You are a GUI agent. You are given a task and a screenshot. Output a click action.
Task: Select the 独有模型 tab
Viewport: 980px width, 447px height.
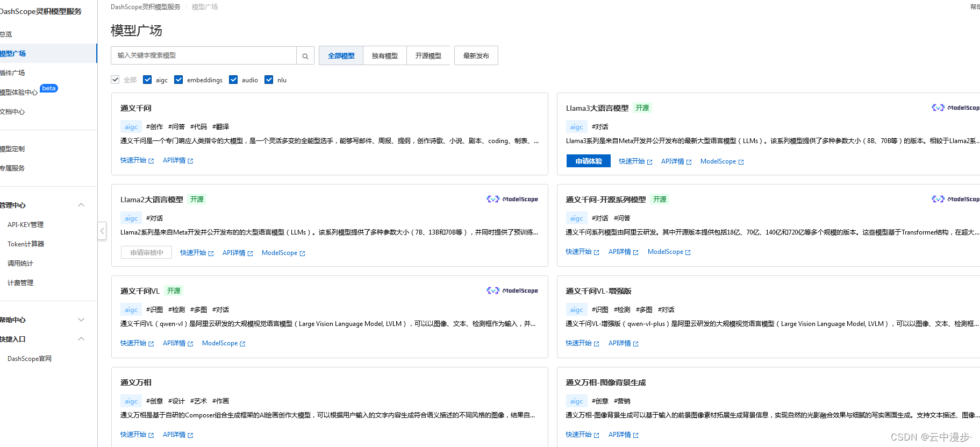pyautogui.click(x=385, y=55)
